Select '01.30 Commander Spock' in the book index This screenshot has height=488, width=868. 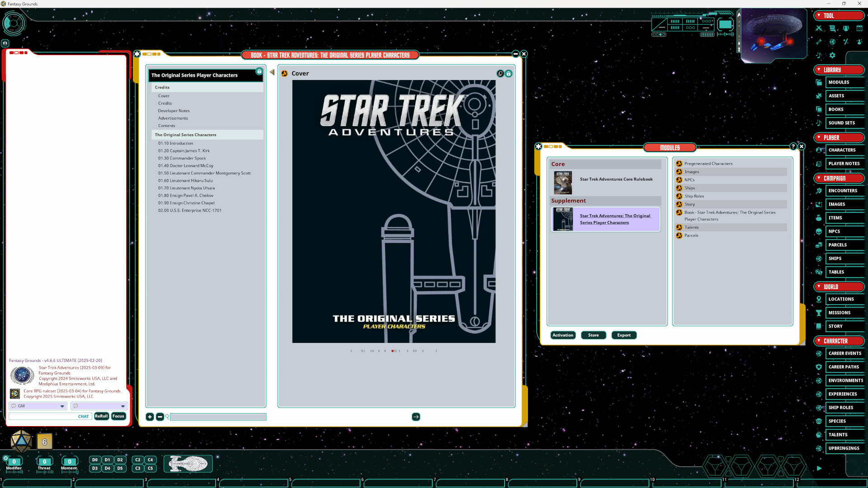click(182, 158)
